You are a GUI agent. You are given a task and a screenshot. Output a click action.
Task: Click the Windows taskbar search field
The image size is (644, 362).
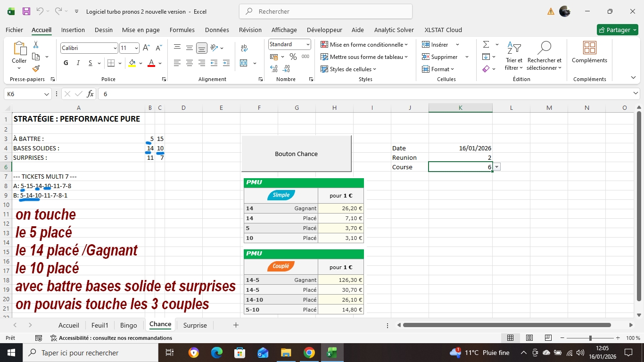pyautogui.click(x=91, y=353)
